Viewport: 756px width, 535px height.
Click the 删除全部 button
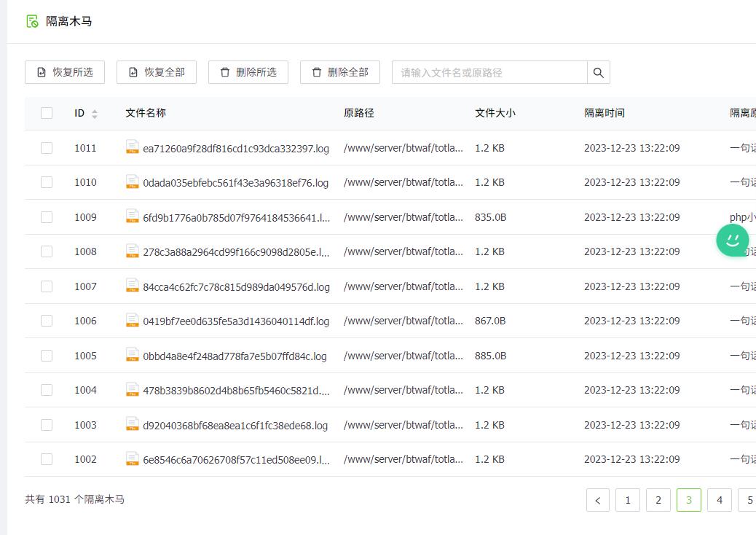pyautogui.click(x=340, y=72)
